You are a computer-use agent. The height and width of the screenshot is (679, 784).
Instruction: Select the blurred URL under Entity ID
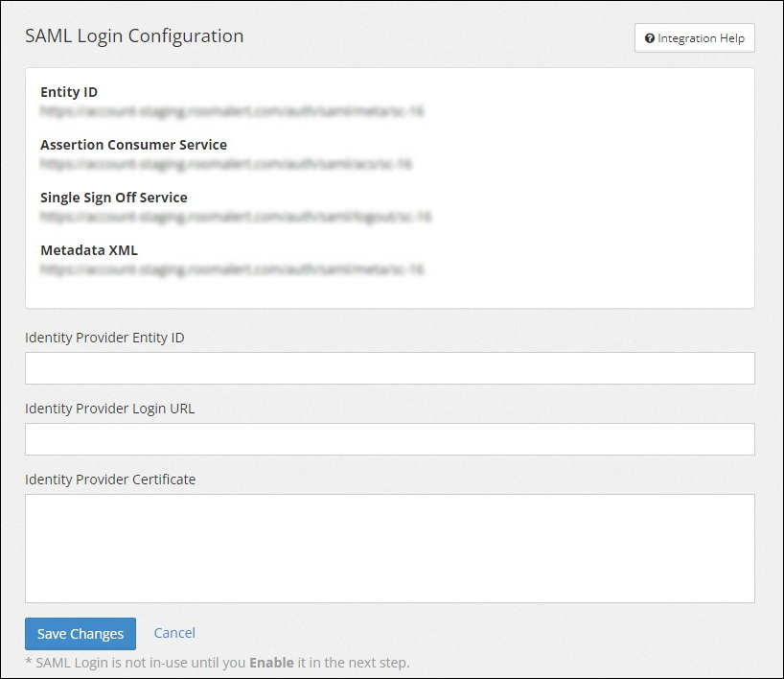232,111
